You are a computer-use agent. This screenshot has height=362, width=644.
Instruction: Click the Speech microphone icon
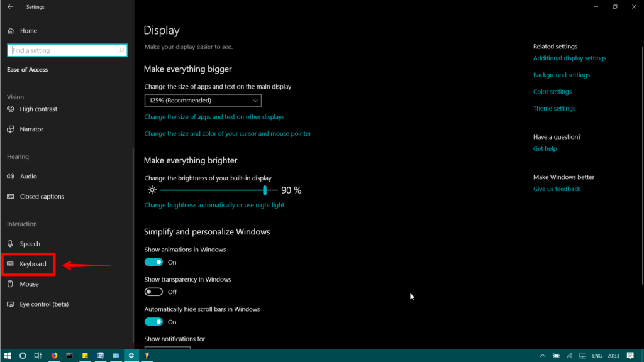click(11, 244)
